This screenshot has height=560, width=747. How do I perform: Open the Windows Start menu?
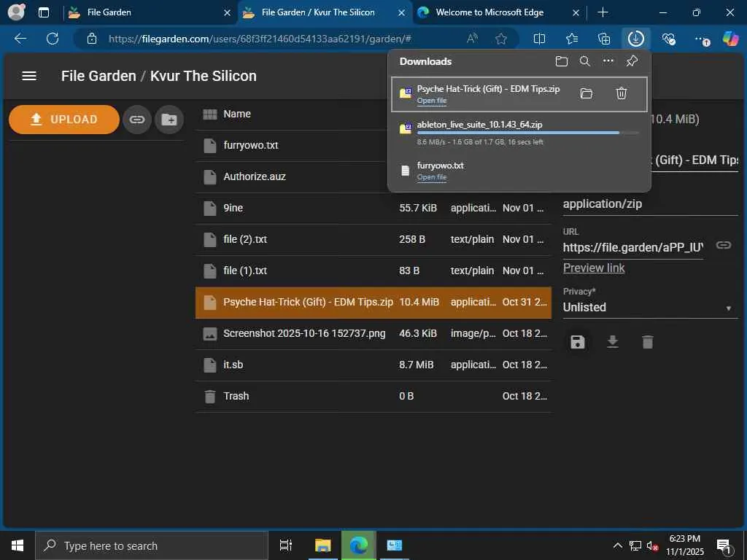(18, 545)
